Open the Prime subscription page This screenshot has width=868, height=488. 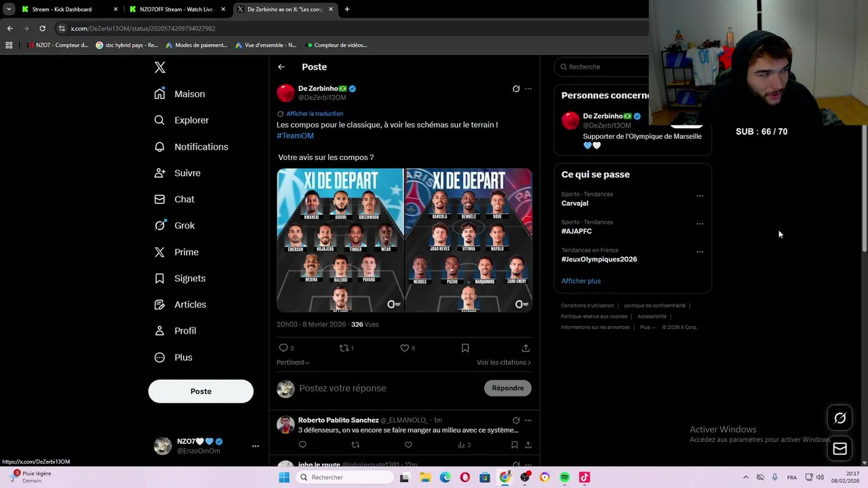[x=176, y=252]
